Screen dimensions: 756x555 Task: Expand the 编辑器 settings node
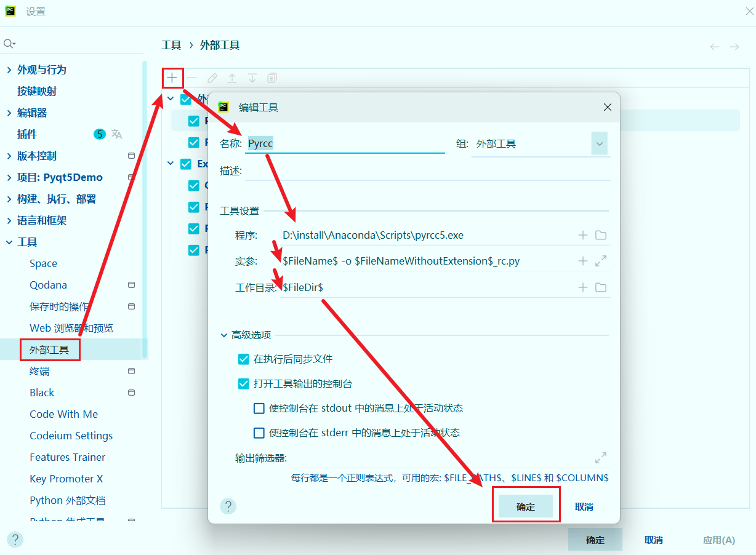tap(9, 113)
